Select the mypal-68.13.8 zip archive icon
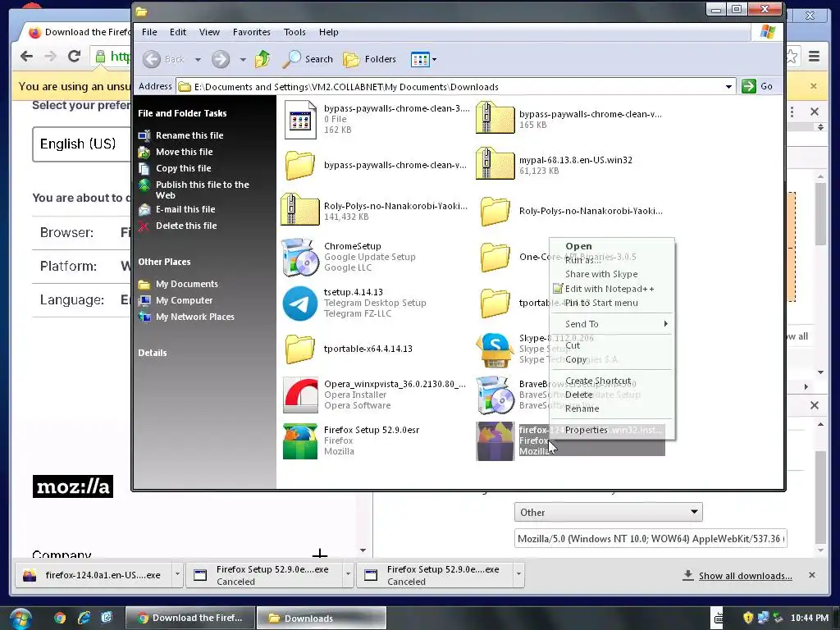The width and height of the screenshot is (840, 630). pos(495,165)
